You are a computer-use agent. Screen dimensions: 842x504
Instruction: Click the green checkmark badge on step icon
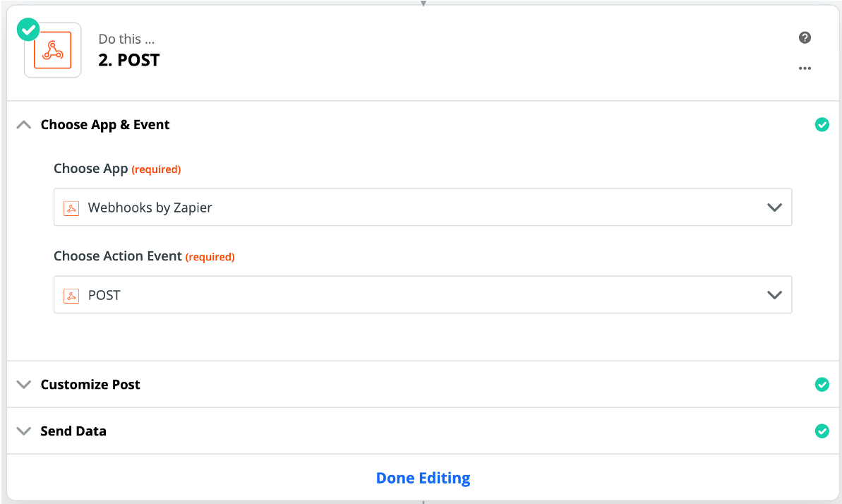(28, 30)
